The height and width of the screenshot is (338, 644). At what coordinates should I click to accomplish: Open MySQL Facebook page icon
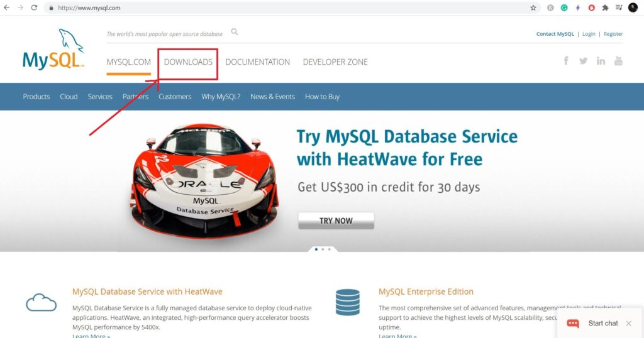click(566, 61)
